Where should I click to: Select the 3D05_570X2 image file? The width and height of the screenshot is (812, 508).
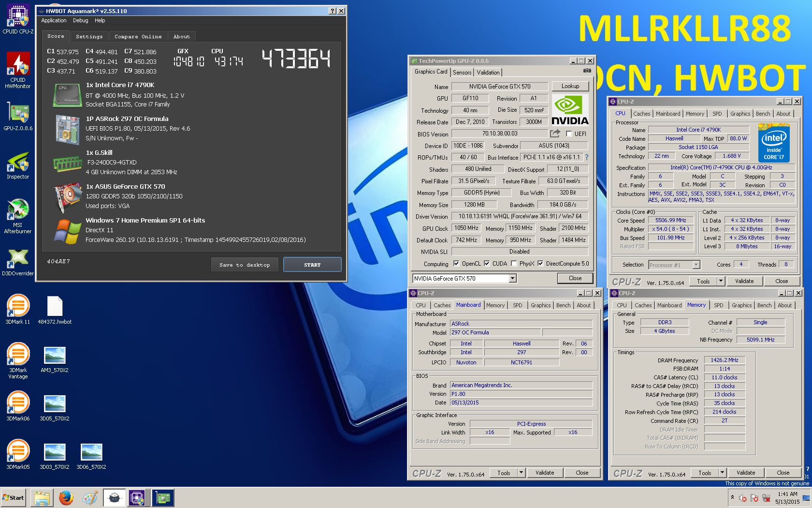[x=55, y=407]
